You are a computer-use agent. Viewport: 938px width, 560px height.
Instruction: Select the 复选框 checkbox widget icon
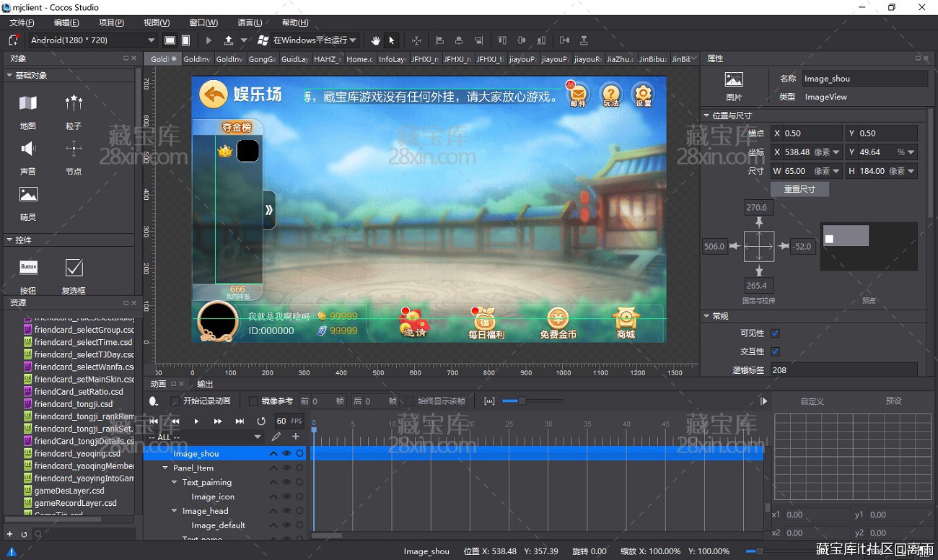(74, 267)
